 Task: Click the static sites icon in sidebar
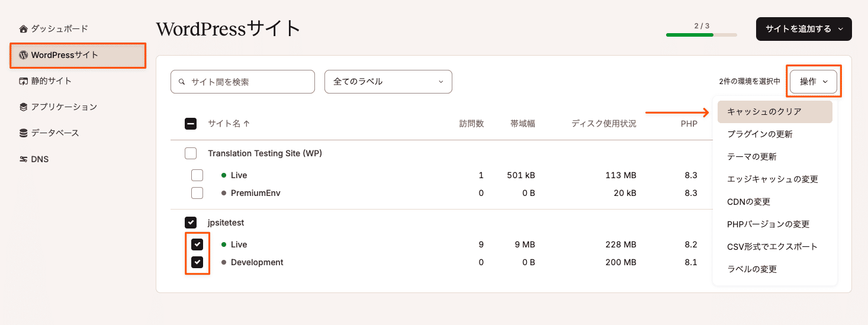tap(24, 81)
